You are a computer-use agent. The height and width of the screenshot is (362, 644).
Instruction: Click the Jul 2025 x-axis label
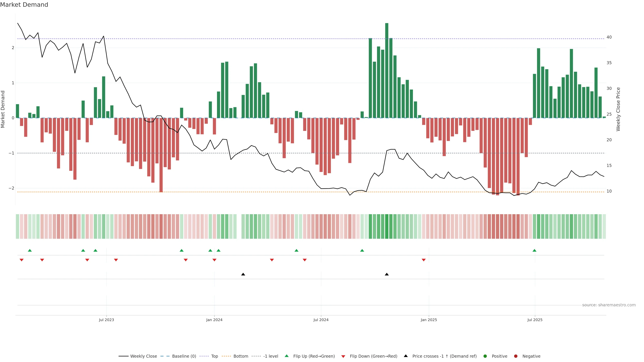tap(535, 320)
